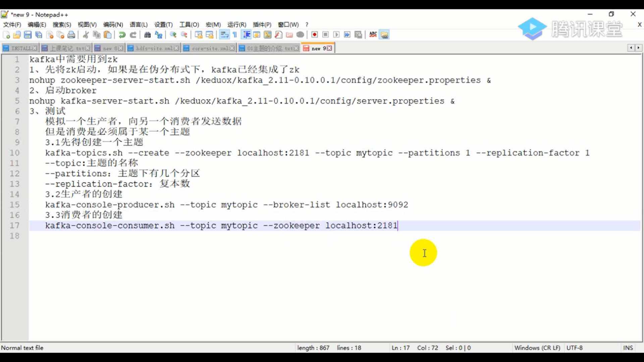
Task: Click the Undo toolbar icon
Action: coord(122,35)
